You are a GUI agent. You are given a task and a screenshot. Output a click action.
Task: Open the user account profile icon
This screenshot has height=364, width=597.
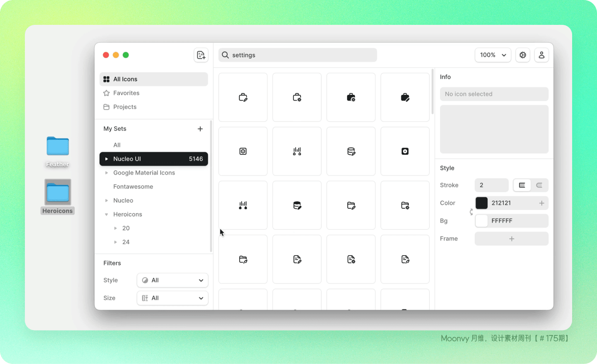click(x=541, y=55)
